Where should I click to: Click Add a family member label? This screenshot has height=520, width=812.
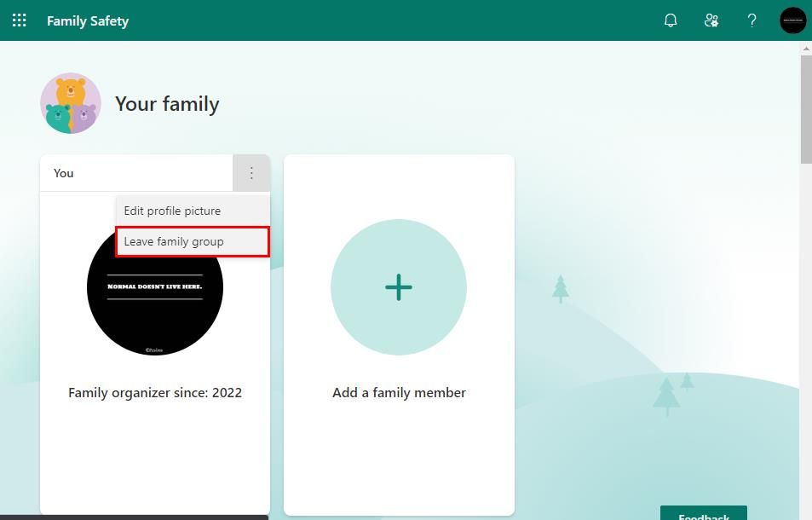tap(399, 393)
